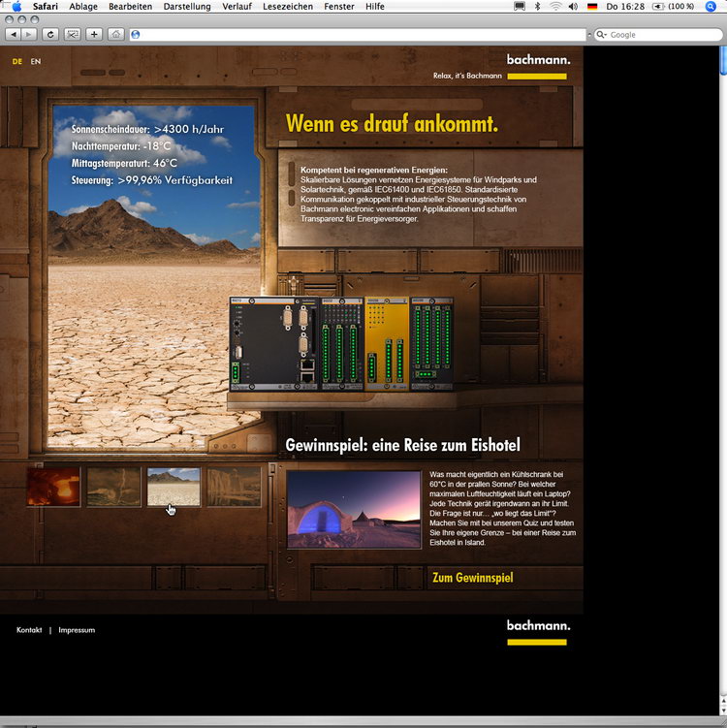This screenshot has height=728, width=727.
Task: Select the DE language option
Action: point(17,62)
